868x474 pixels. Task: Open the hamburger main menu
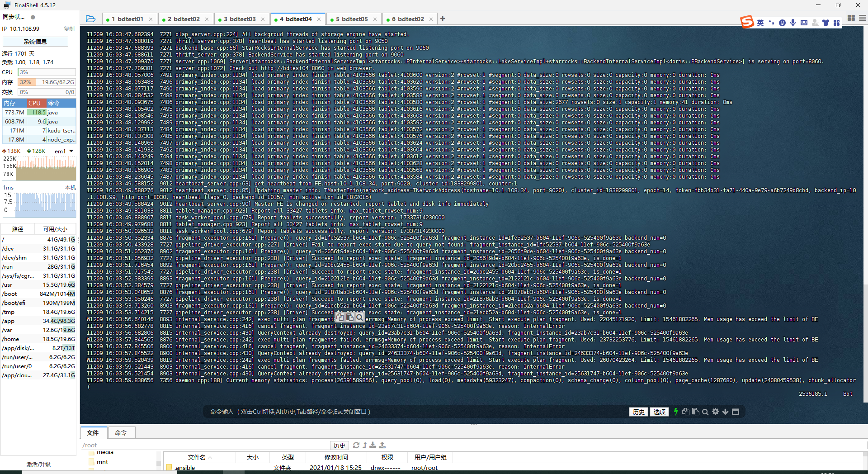[862, 18]
